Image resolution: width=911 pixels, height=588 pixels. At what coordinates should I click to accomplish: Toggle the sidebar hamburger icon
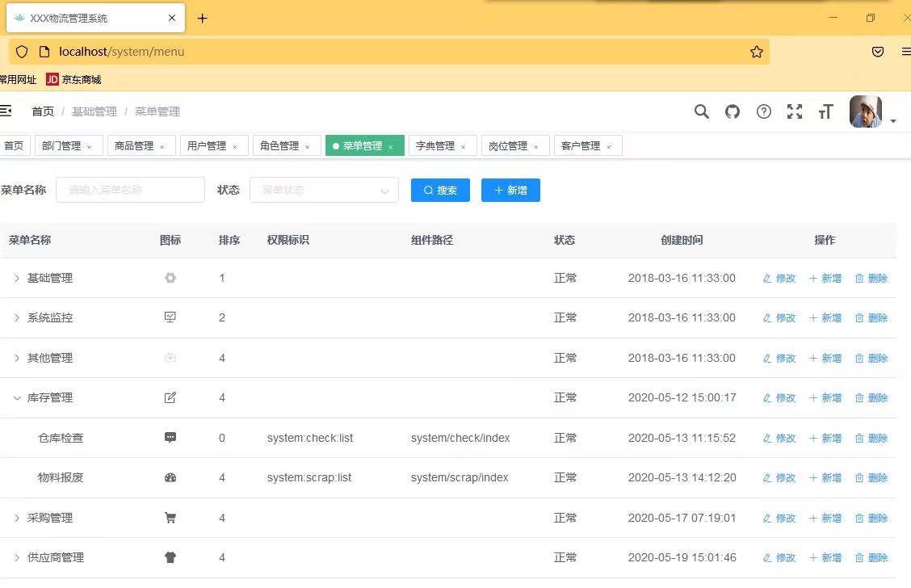(x=6, y=111)
